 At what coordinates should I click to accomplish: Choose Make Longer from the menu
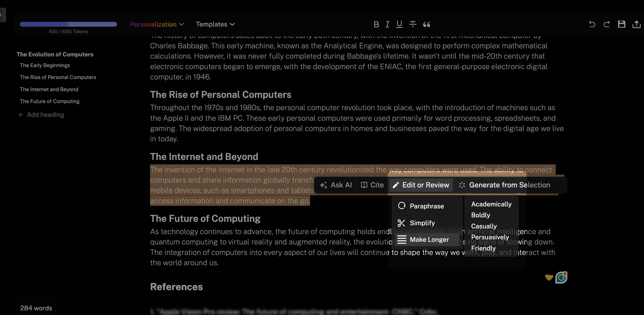pos(429,240)
